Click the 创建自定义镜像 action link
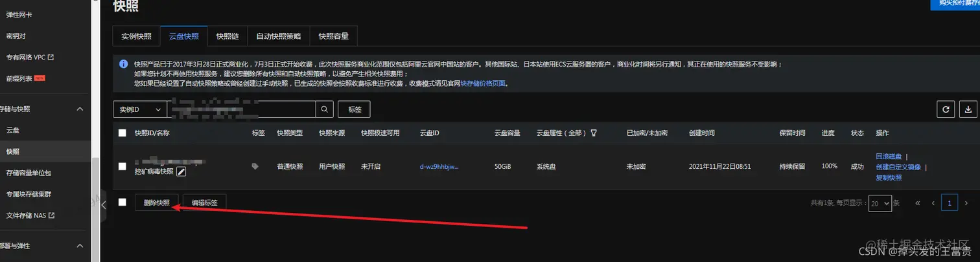980x262 pixels. pyautogui.click(x=898, y=167)
